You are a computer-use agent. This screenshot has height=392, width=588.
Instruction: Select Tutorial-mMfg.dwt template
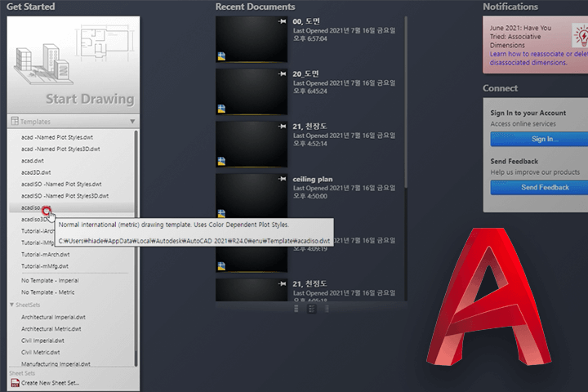click(x=45, y=266)
